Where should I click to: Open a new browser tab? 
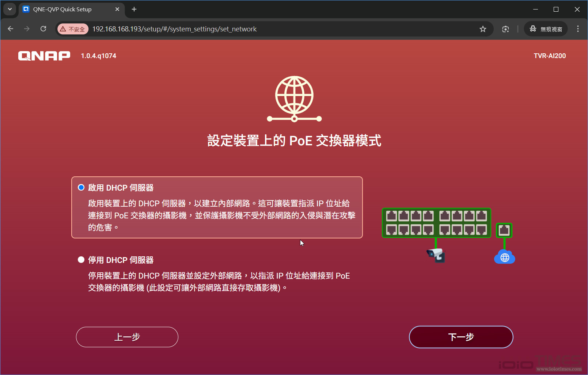134,9
